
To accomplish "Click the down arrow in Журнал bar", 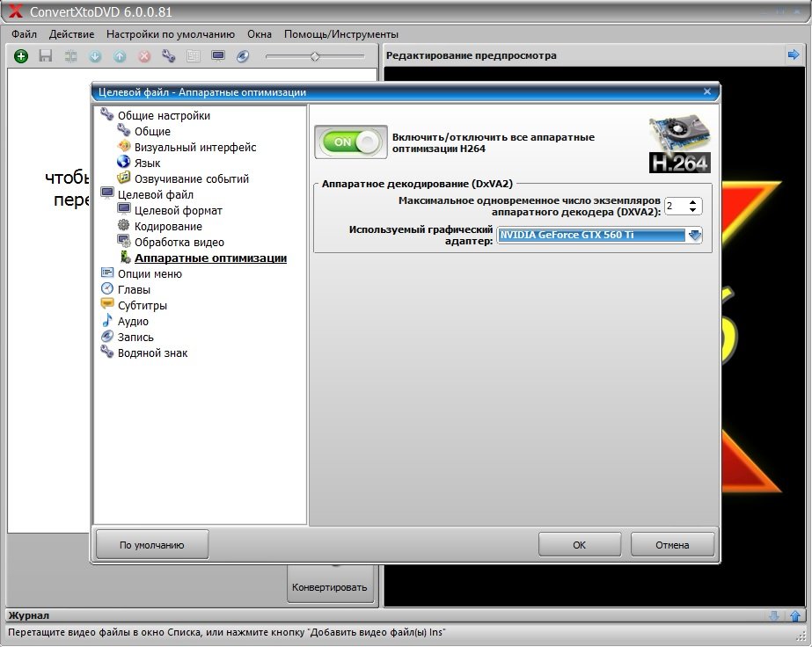I will point(774,615).
